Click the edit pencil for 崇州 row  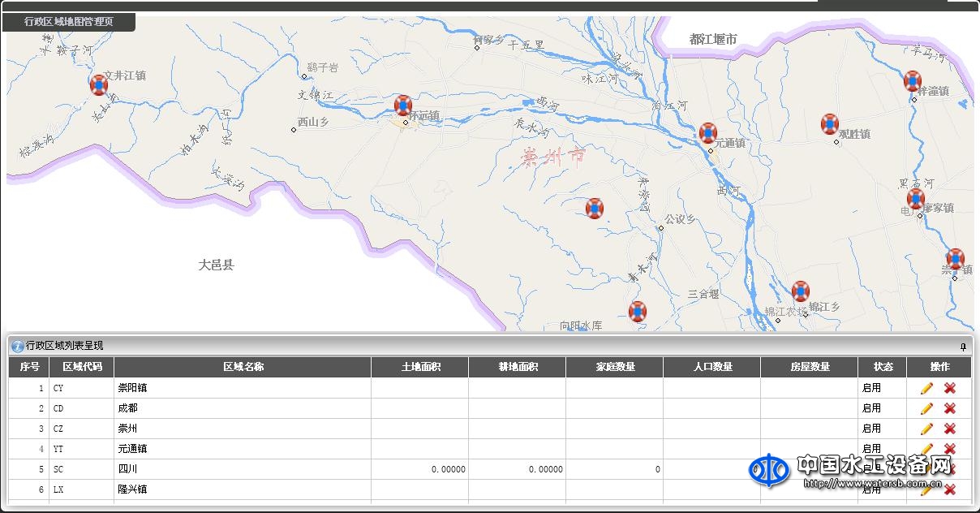pos(926,429)
